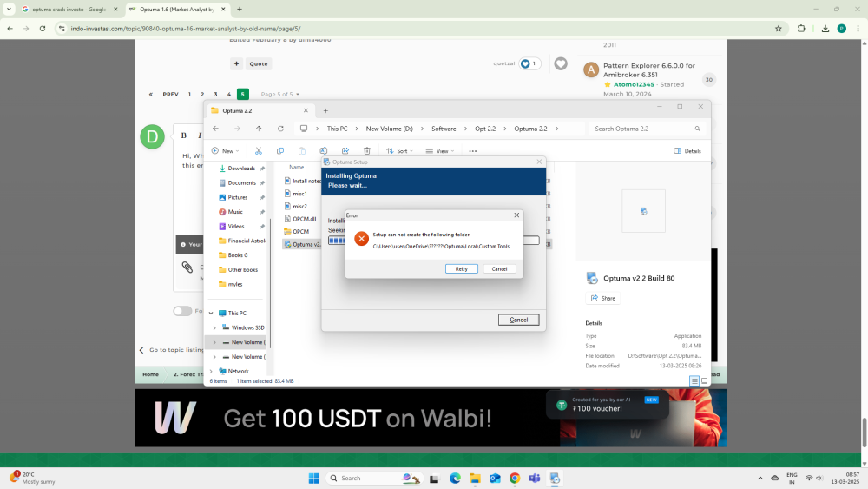The image size is (868, 489).
Task: Click Retry in the Error dialog
Action: click(x=461, y=268)
